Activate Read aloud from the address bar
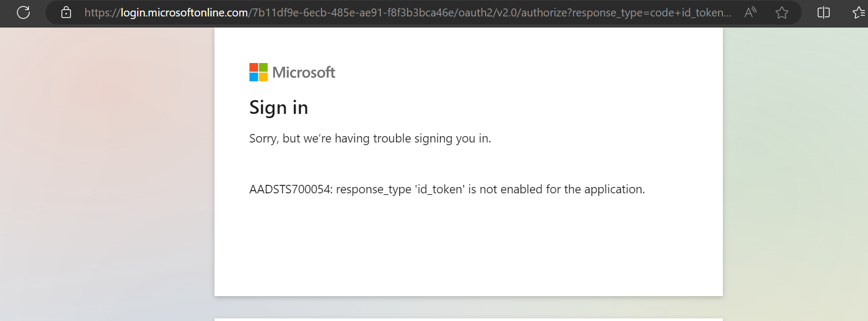Image resolution: width=868 pixels, height=321 pixels. point(750,12)
